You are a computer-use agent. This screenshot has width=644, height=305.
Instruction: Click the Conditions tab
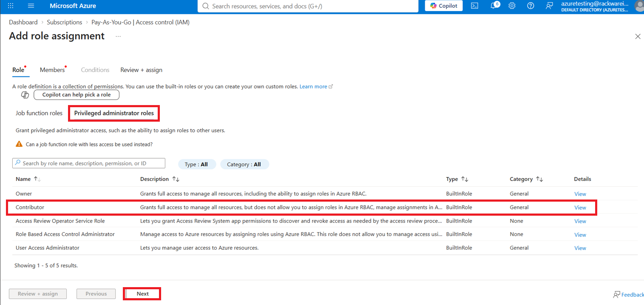pos(95,70)
